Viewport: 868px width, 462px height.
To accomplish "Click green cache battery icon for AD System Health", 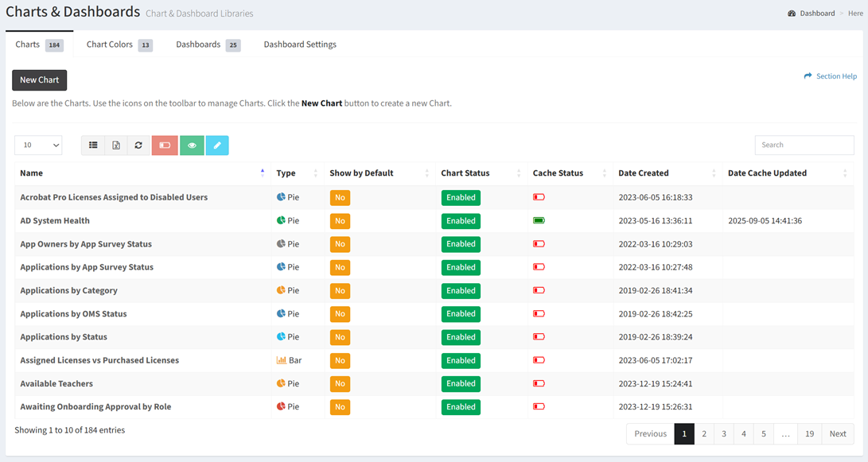I will point(539,220).
